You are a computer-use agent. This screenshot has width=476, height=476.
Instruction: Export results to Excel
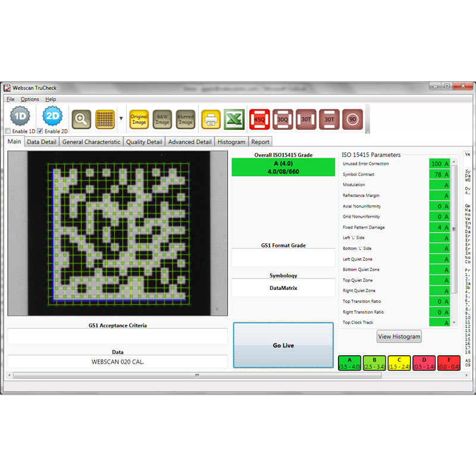tap(233, 117)
